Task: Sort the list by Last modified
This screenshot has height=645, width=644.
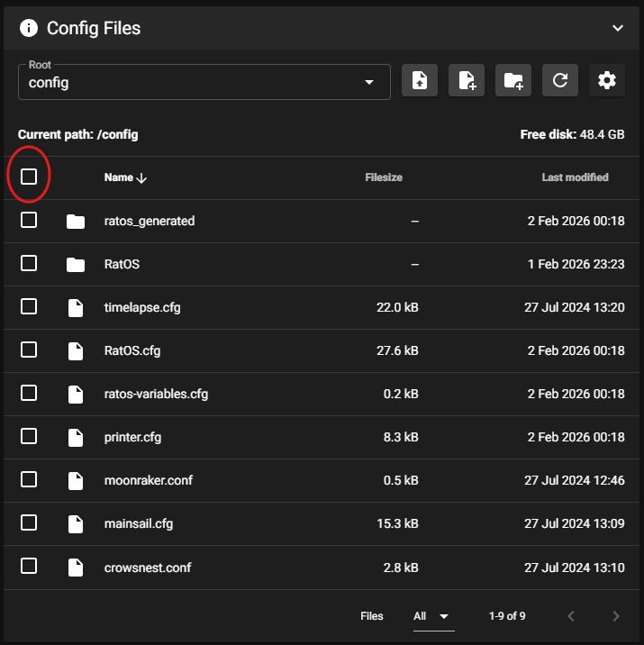Action: pos(575,177)
